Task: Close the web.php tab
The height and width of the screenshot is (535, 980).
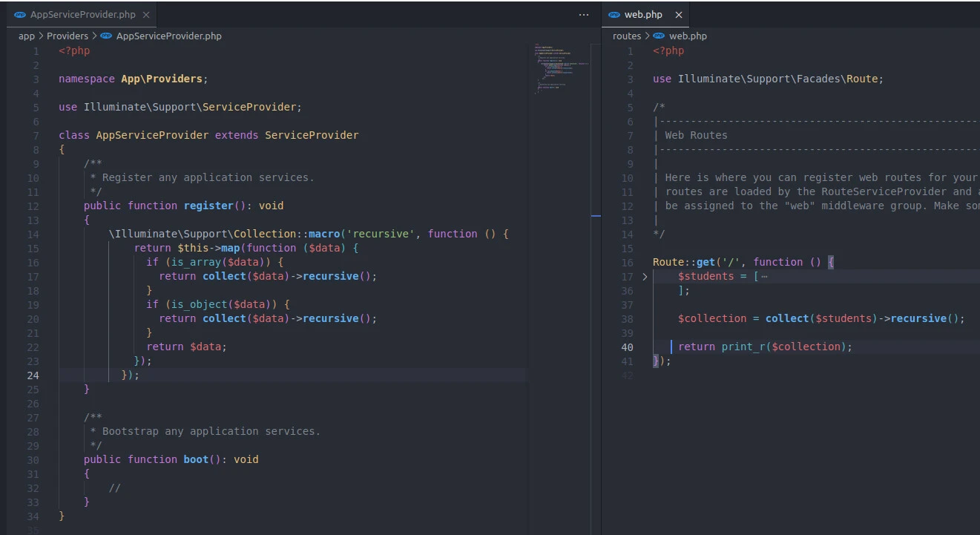Action: [x=679, y=14]
